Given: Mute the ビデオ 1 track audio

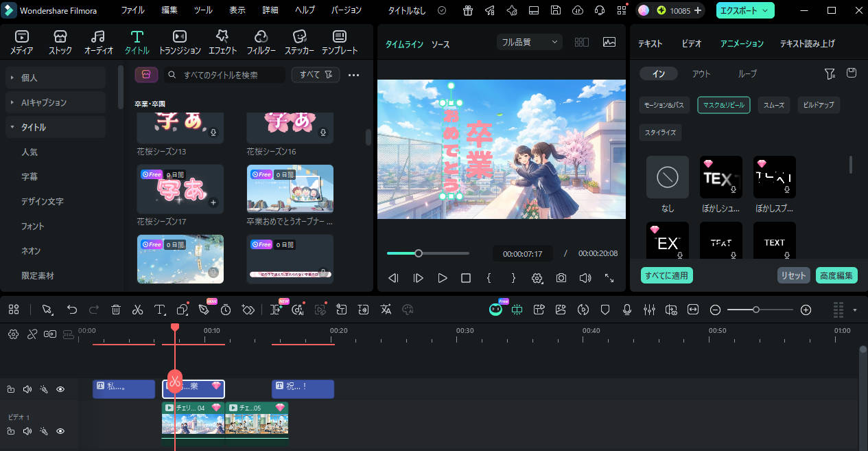Looking at the screenshot, I should (x=27, y=431).
